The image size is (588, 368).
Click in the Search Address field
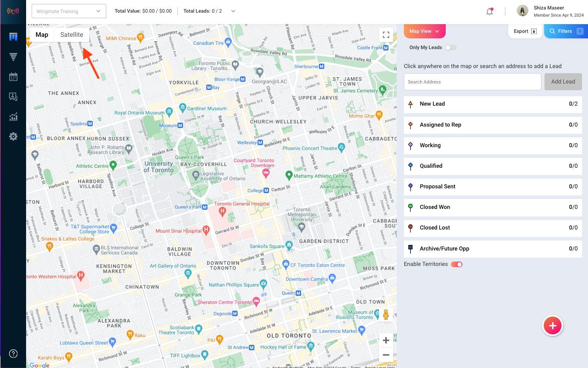(472, 82)
